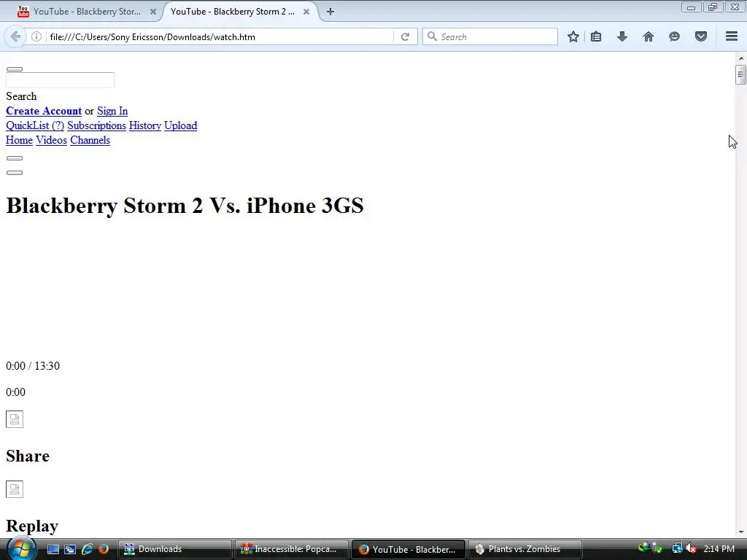Open the Create Account link
The height and width of the screenshot is (560, 747).
pos(44,111)
